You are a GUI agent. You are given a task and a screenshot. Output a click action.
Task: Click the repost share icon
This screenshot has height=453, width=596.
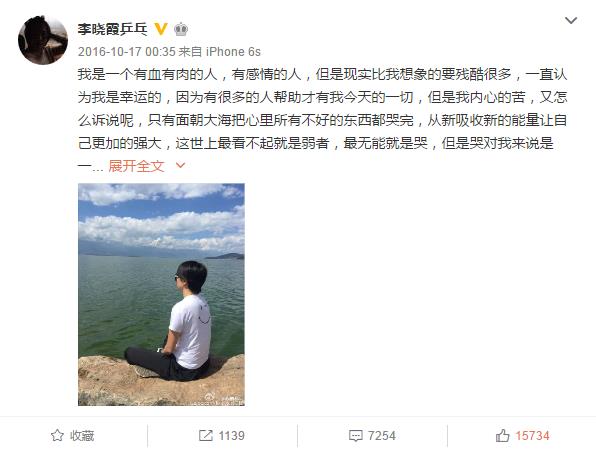(206, 436)
